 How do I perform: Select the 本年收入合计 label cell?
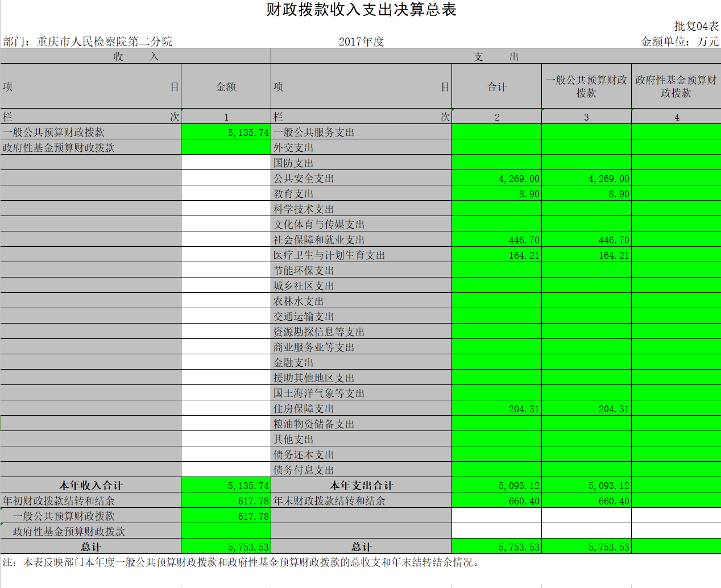tap(91, 486)
